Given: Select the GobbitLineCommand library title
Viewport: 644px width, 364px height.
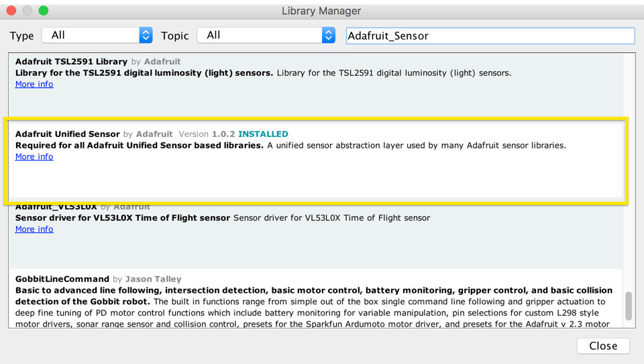Looking at the screenshot, I should pos(62,279).
